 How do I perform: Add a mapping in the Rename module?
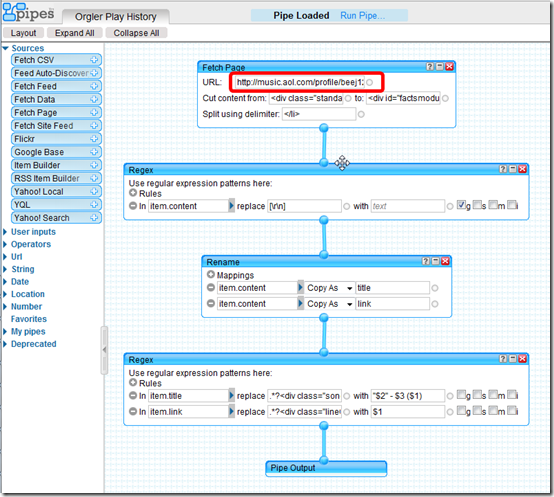(x=211, y=274)
